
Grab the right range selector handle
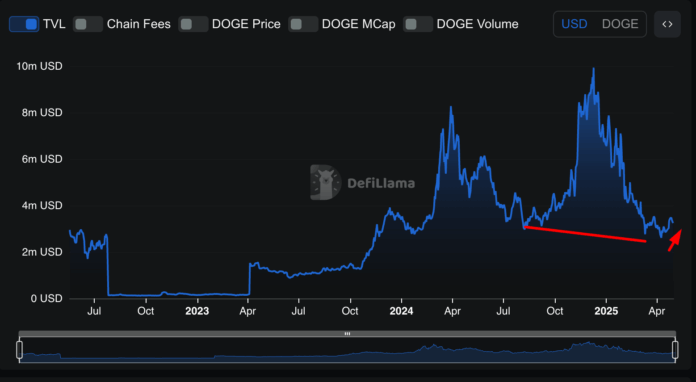(x=675, y=350)
